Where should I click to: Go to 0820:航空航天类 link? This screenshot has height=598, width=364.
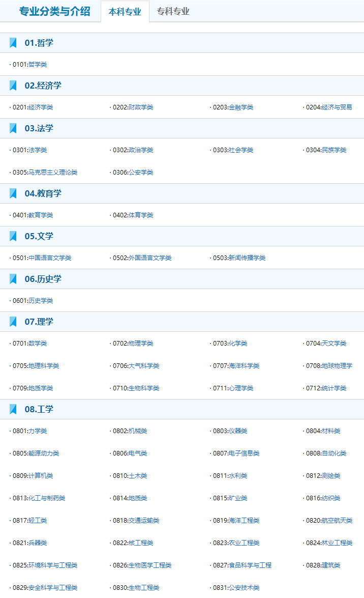pyautogui.click(x=329, y=521)
